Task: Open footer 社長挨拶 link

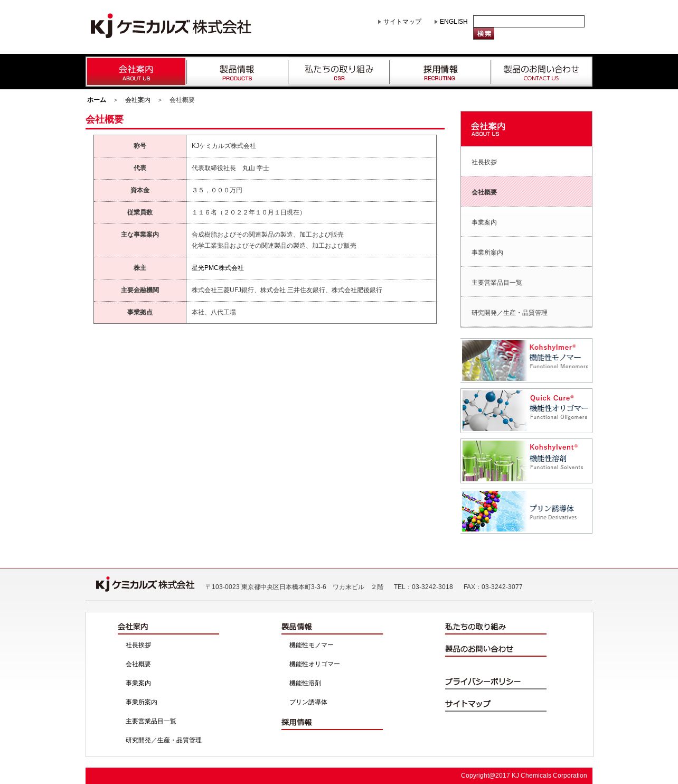Action: click(x=138, y=645)
